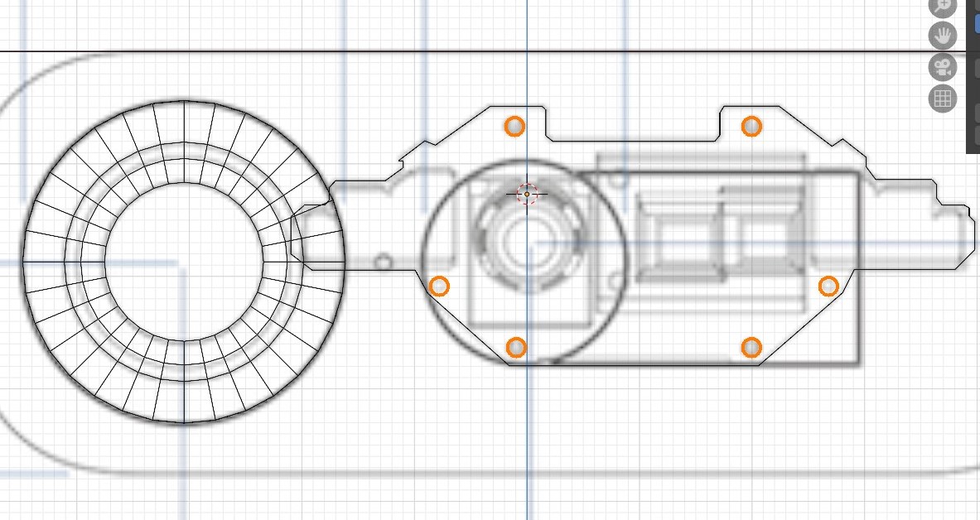980x520 pixels.
Task: Click the zoom magnifier viewport gizmo
Action: coord(943,7)
